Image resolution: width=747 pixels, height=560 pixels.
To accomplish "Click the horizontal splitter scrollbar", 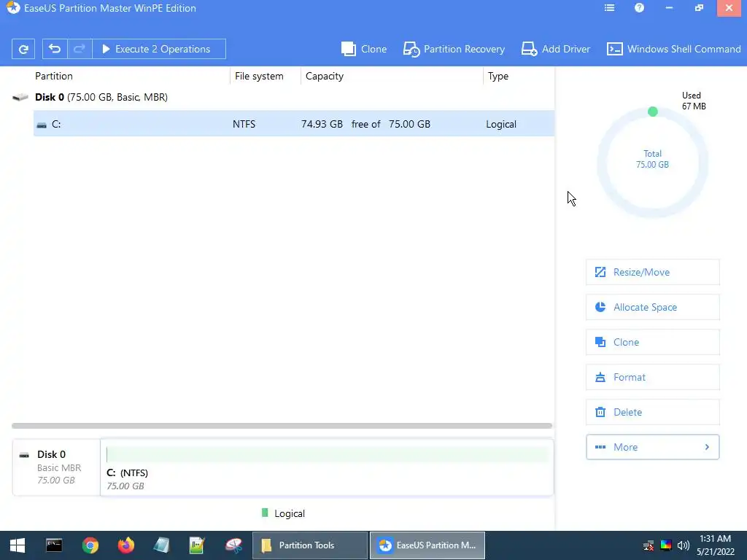I will click(282, 426).
